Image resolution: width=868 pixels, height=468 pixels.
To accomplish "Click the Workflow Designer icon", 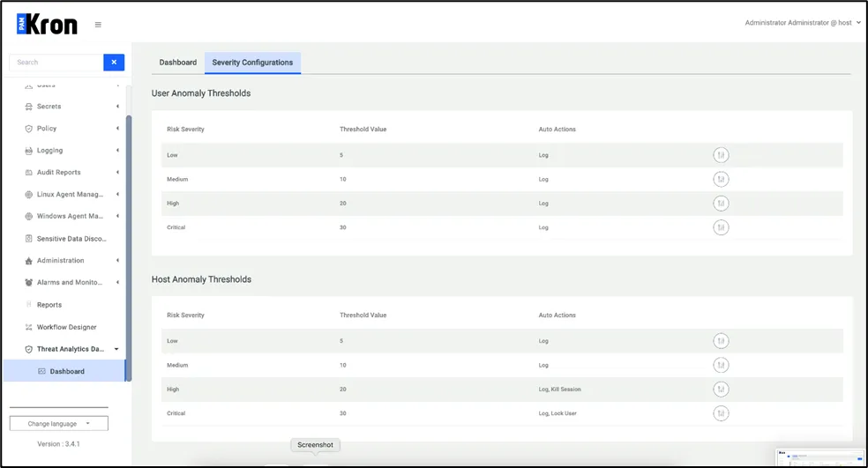I will point(29,327).
